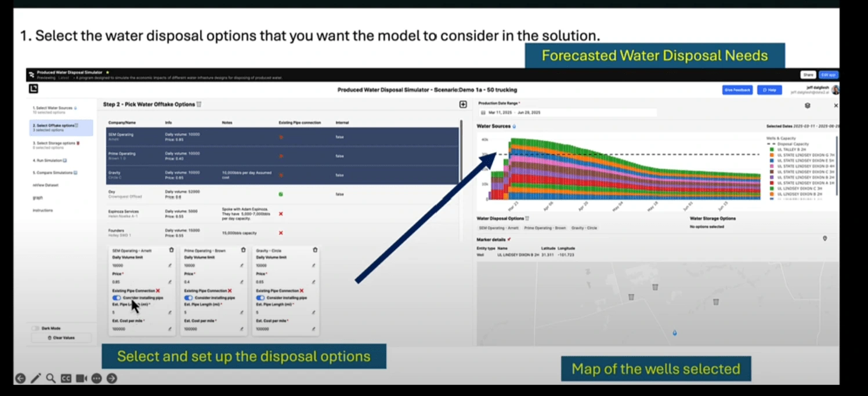Viewport: 868px width, 396px height.
Task: Click the presentation camera icon
Action: click(81, 379)
